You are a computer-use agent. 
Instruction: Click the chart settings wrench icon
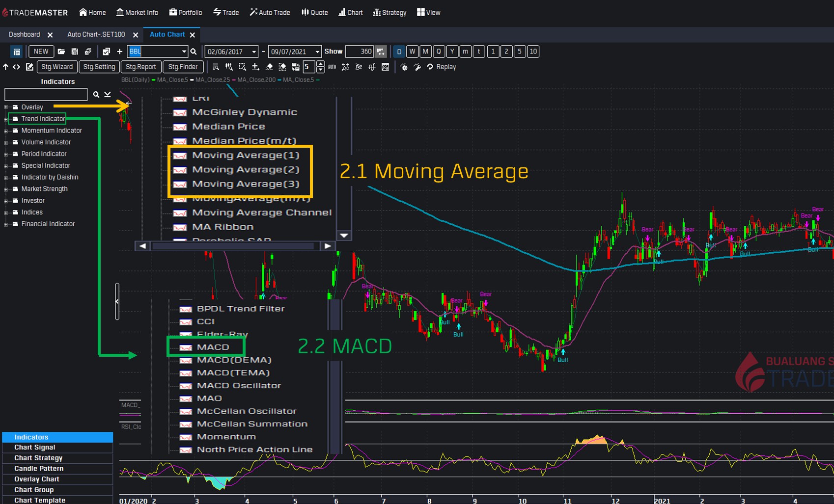point(417,67)
